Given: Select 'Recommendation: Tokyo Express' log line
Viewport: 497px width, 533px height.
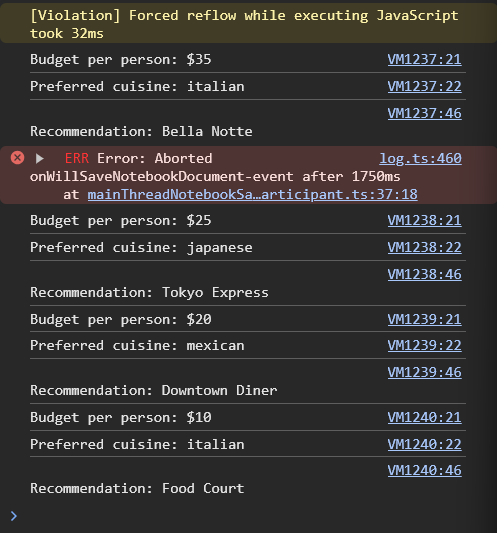Looking at the screenshot, I should [x=149, y=293].
